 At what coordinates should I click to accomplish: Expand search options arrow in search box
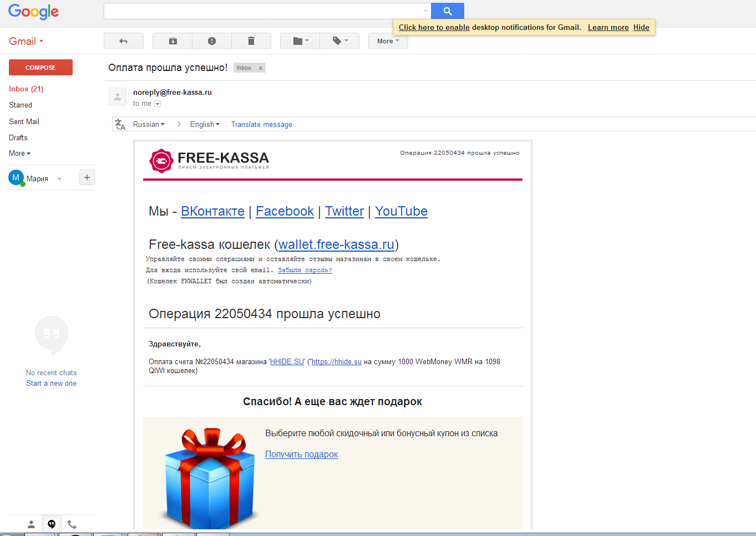coord(425,11)
